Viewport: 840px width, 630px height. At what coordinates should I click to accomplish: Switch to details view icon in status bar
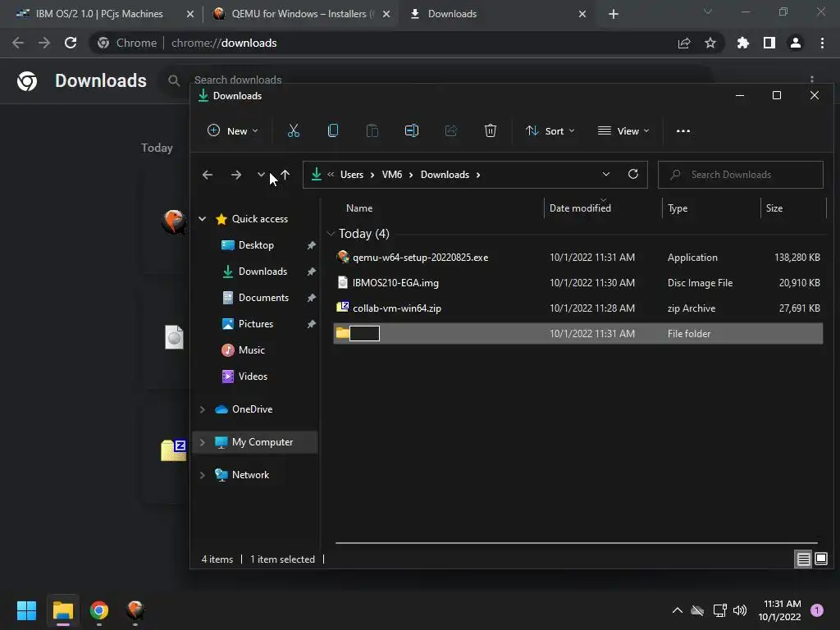pos(803,559)
